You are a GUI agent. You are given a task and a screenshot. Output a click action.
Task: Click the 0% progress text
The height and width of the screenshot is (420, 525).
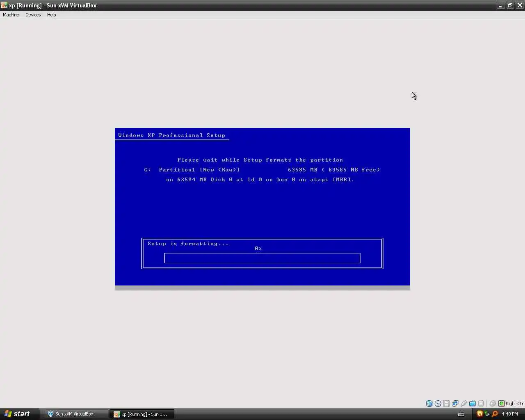(258, 249)
